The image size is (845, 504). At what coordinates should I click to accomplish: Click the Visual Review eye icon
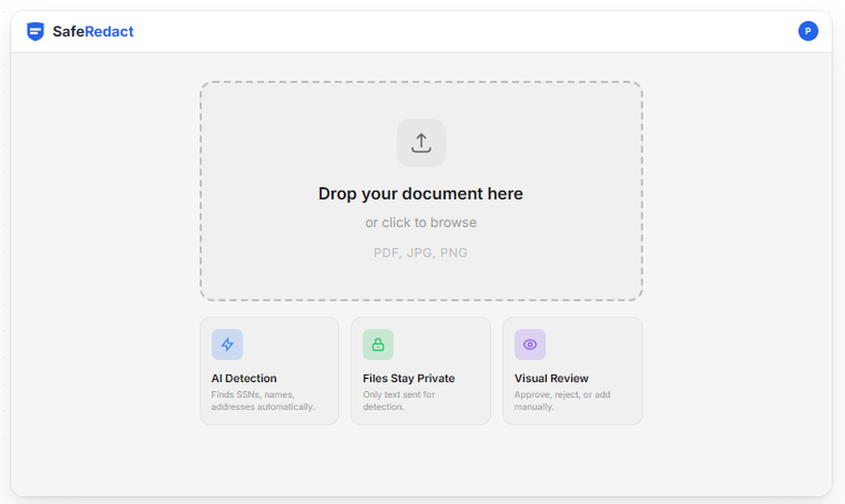pyautogui.click(x=530, y=344)
